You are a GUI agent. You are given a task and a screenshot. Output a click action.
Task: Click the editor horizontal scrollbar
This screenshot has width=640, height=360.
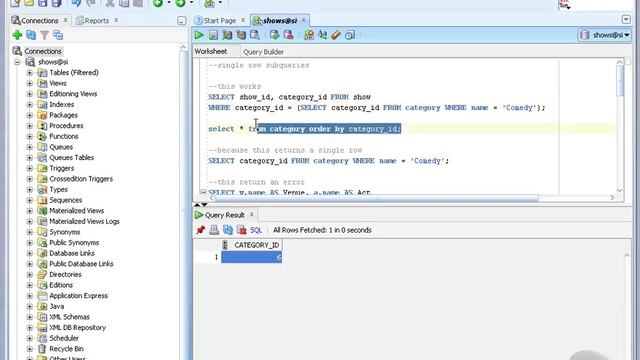375,198
